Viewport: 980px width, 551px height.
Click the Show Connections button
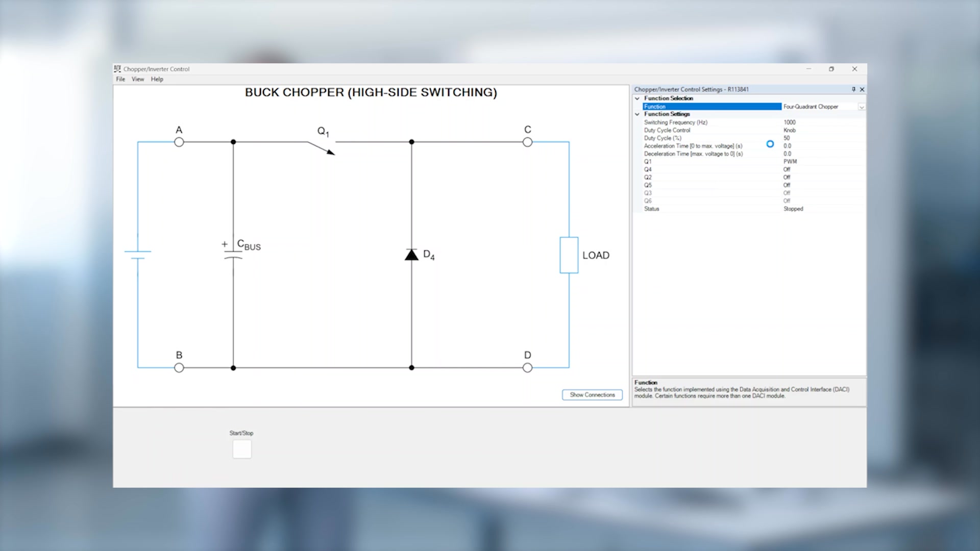592,395
